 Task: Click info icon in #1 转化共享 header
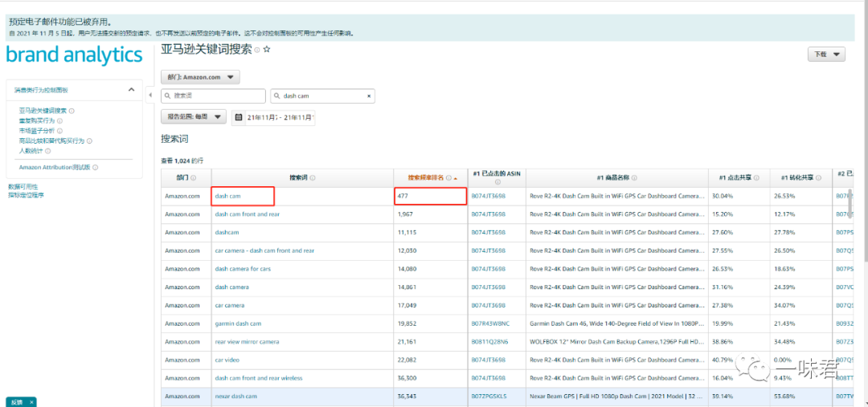pos(817,177)
